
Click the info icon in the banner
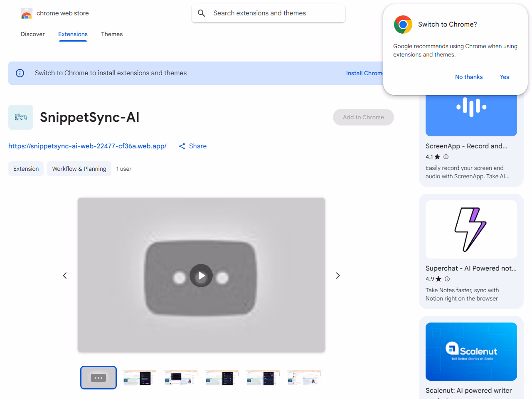coord(20,73)
